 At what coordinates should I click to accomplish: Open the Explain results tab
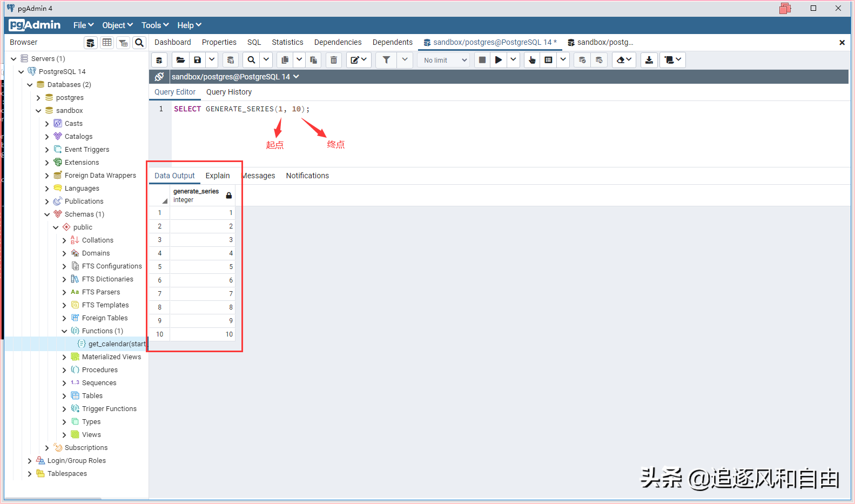[x=218, y=176]
